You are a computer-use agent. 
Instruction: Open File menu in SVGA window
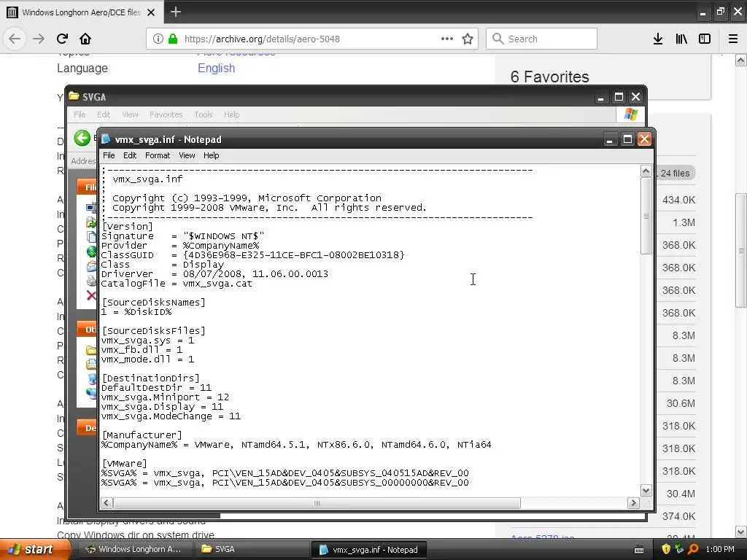80,114
